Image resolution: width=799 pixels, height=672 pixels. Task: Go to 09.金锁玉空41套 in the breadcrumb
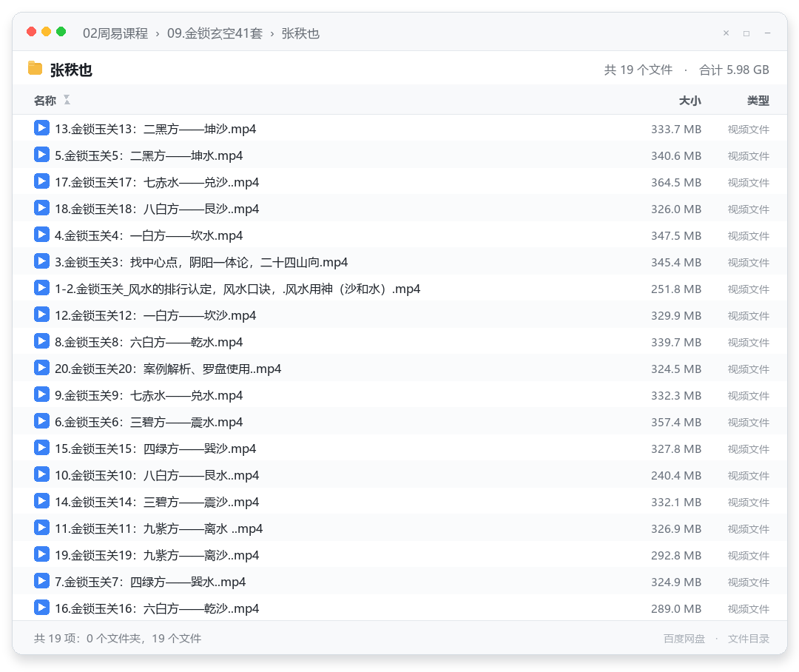tap(215, 33)
